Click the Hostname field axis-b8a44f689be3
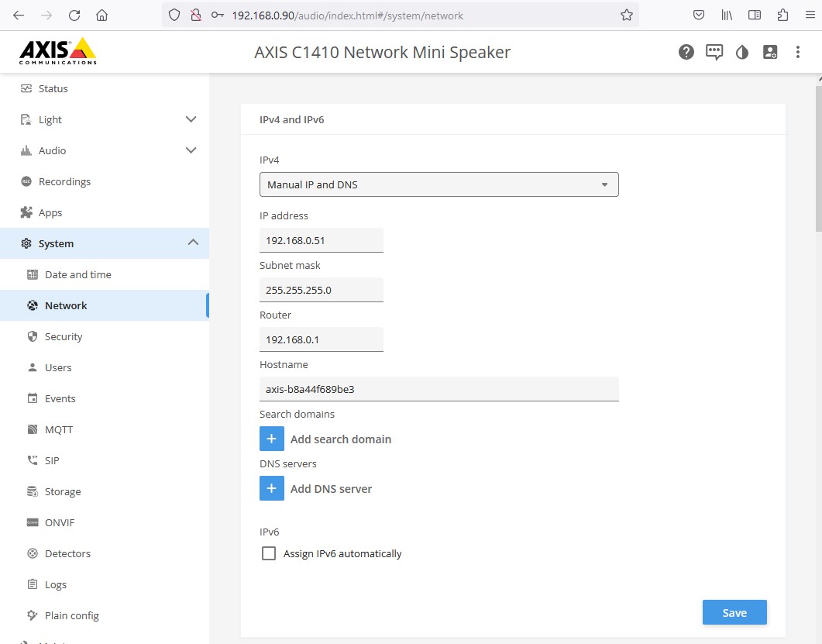Screen dimensions: 822x644 439,389
